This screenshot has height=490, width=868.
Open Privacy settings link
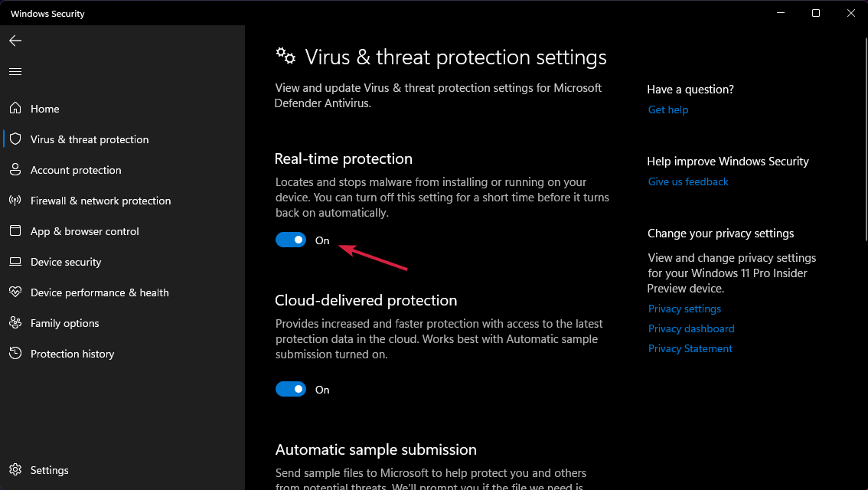tap(684, 309)
